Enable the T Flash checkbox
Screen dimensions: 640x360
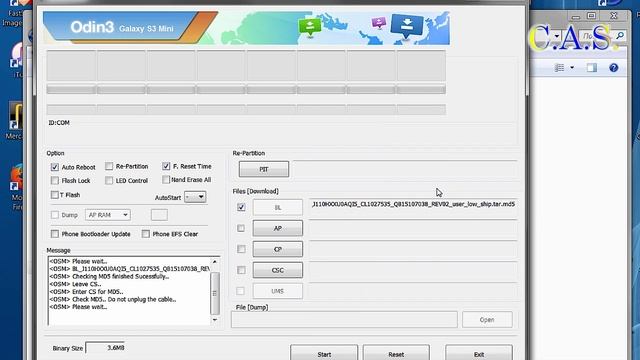(55, 195)
